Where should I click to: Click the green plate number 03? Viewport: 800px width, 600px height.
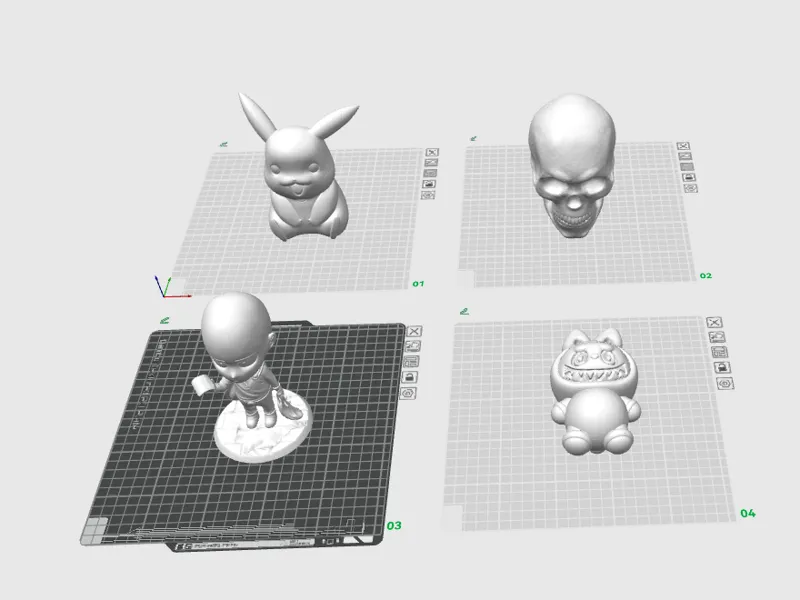(393, 526)
